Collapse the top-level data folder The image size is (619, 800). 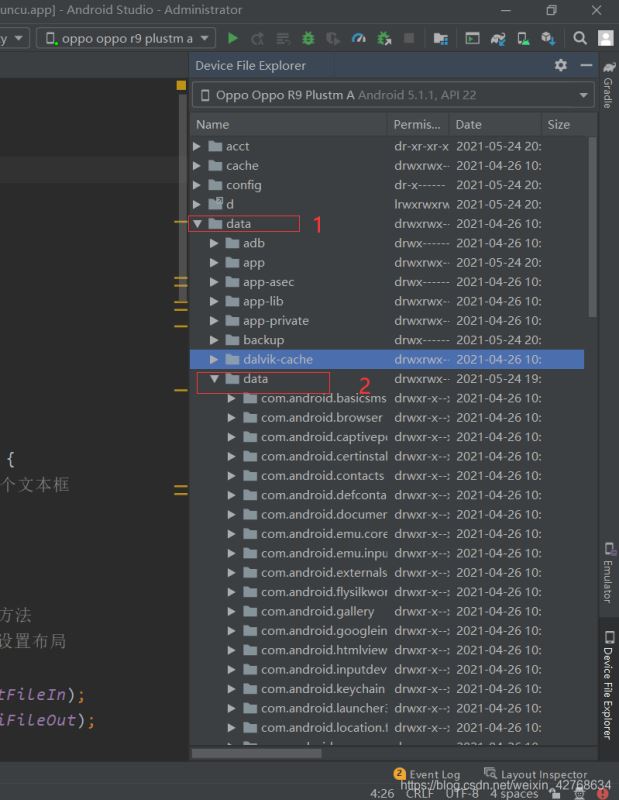(197, 224)
